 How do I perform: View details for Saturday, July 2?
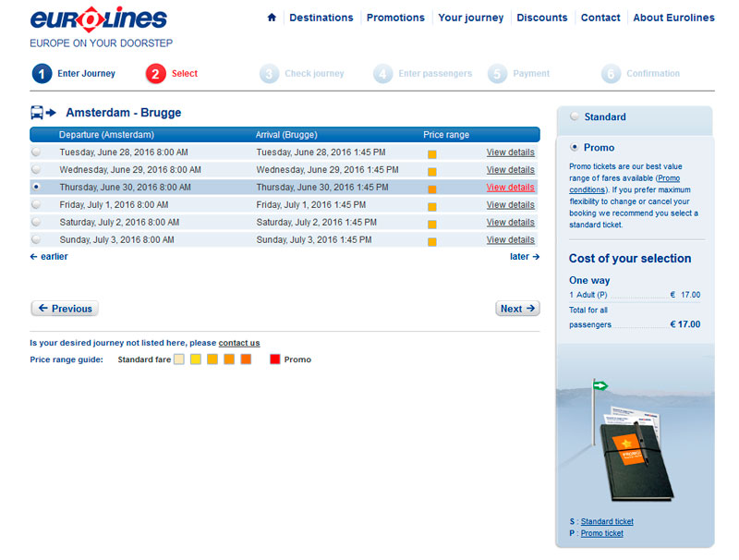click(x=511, y=222)
